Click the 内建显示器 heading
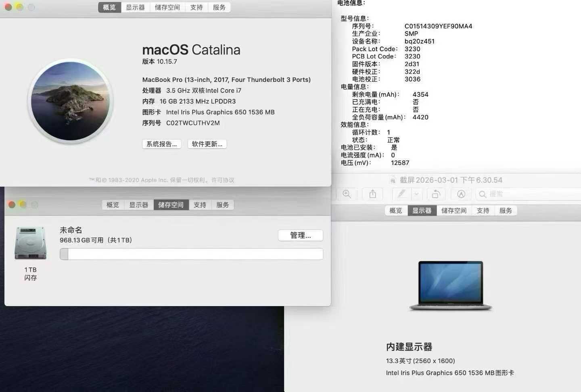 click(x=409, y=347)
